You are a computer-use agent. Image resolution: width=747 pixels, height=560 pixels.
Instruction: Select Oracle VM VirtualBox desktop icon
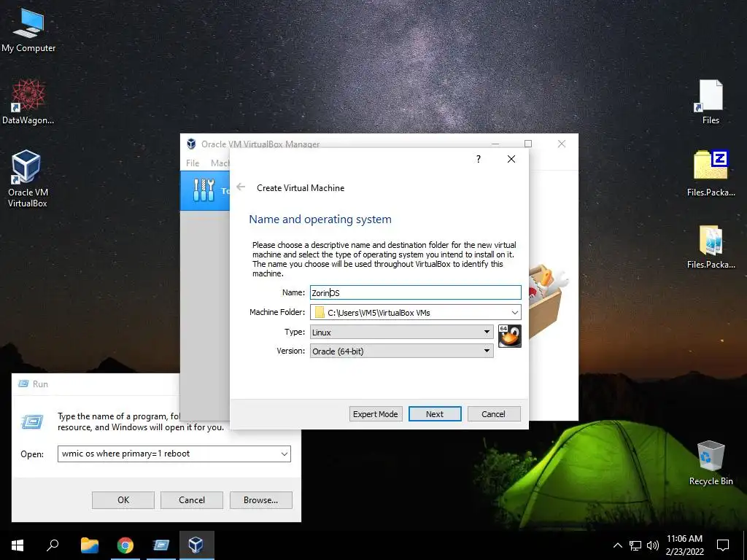tap(27, 179)
